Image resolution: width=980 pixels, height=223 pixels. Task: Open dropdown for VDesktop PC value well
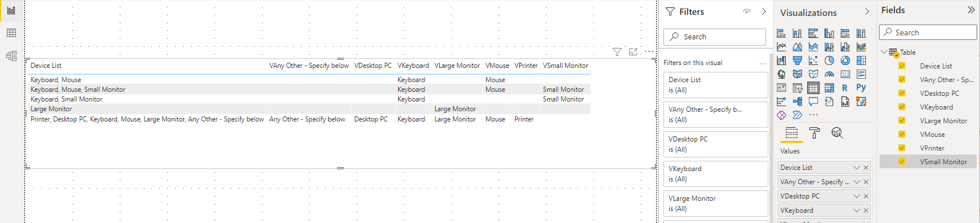(x=857, y=196)
